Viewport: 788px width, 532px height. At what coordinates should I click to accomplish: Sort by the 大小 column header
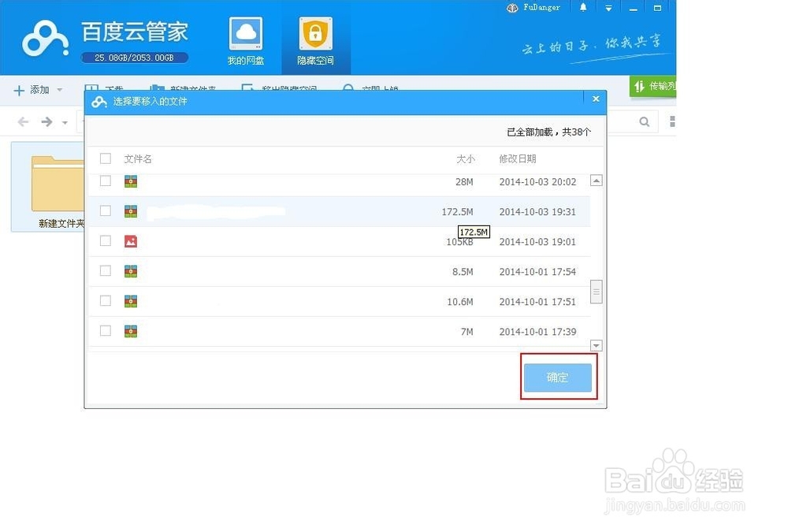click(466, 159)
